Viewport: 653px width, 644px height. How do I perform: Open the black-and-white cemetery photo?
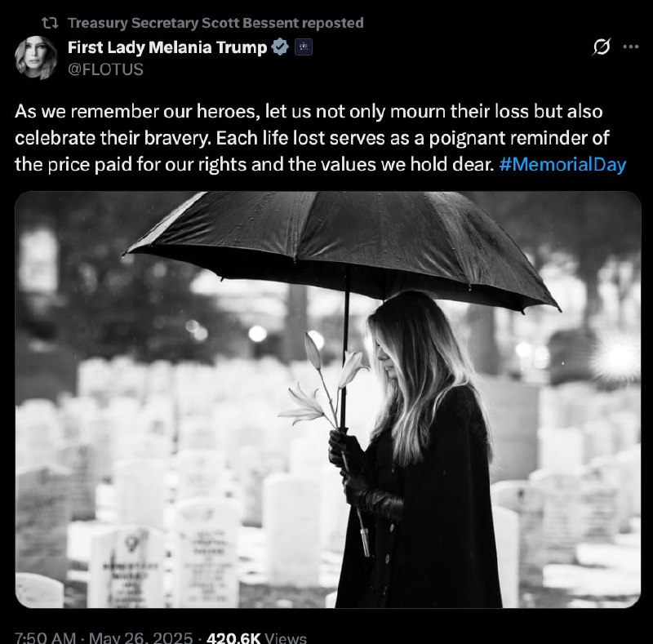tap(328, 399)
